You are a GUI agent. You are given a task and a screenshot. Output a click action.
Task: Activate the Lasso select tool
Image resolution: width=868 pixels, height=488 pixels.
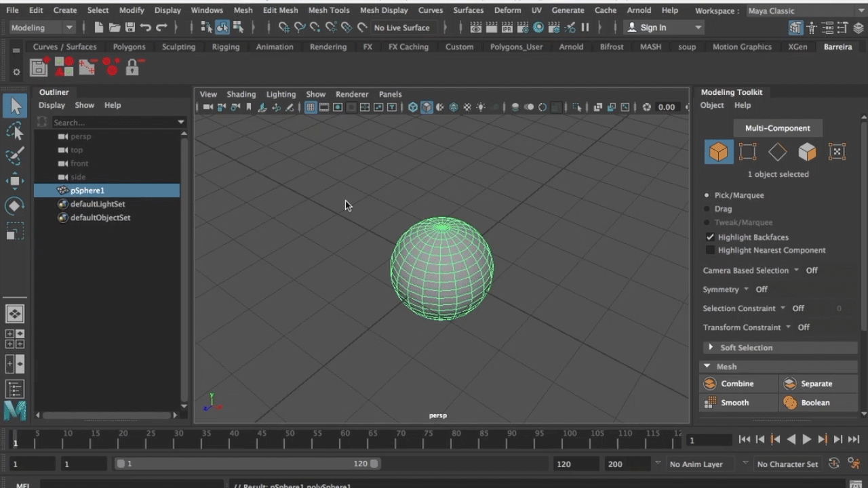tap(15, 131)
